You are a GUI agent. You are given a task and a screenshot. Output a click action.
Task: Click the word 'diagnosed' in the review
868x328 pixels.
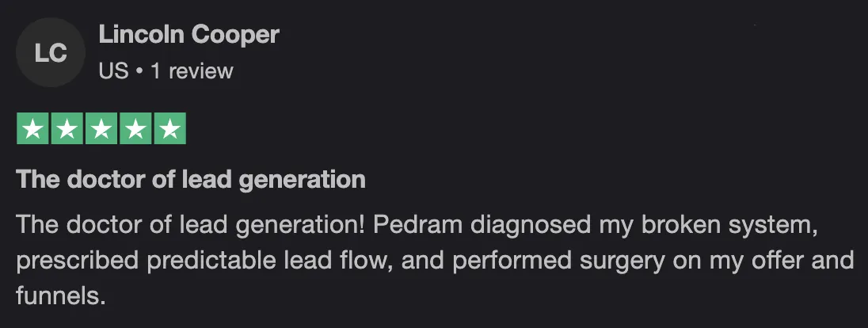[x=531, y=226]
